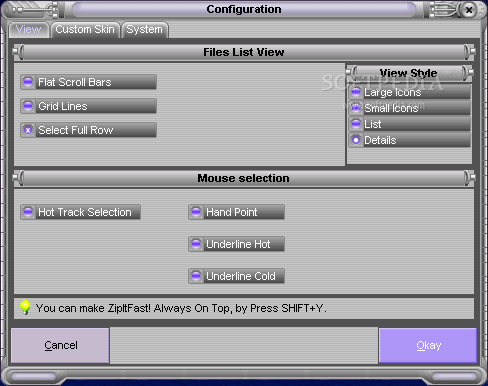Image resolution: width=488 pixels, height=386 pixels.
Task: Click the Mouse selection header
Action: tap(244, 178)
